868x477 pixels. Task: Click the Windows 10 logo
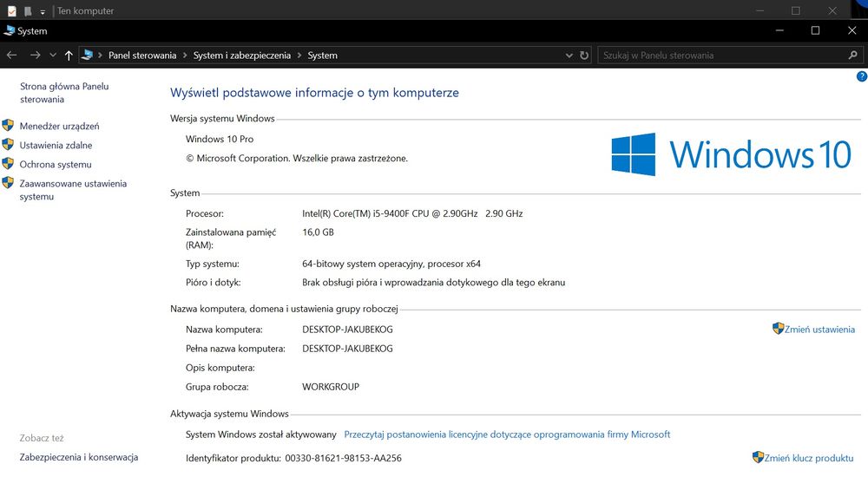pos(731,154)
